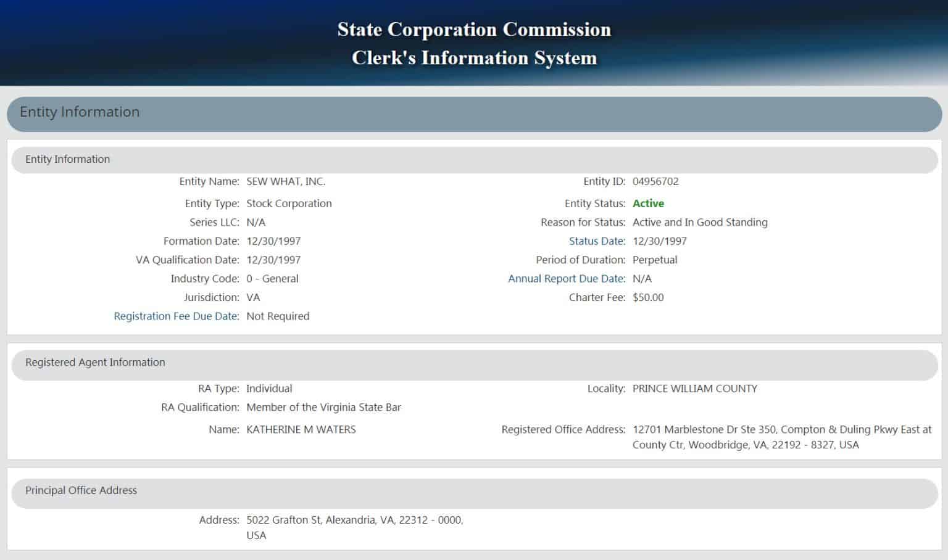Click the registered agent name Katherine M Waters

(x=301, y=430)
